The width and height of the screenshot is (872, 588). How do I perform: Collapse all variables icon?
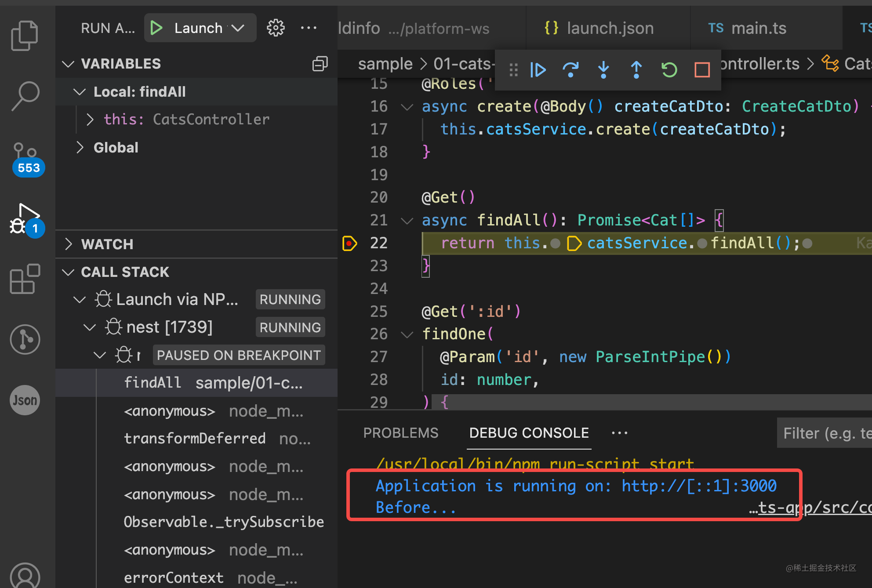point(320,64)
